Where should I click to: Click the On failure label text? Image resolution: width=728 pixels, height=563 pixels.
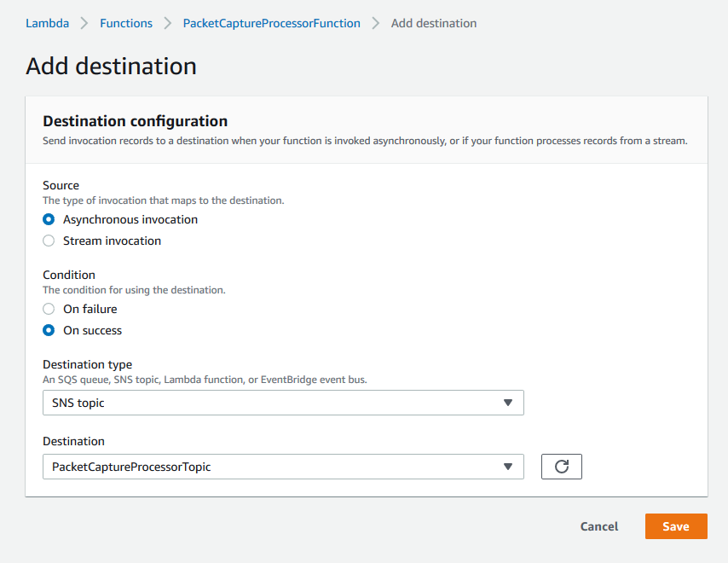90,309
